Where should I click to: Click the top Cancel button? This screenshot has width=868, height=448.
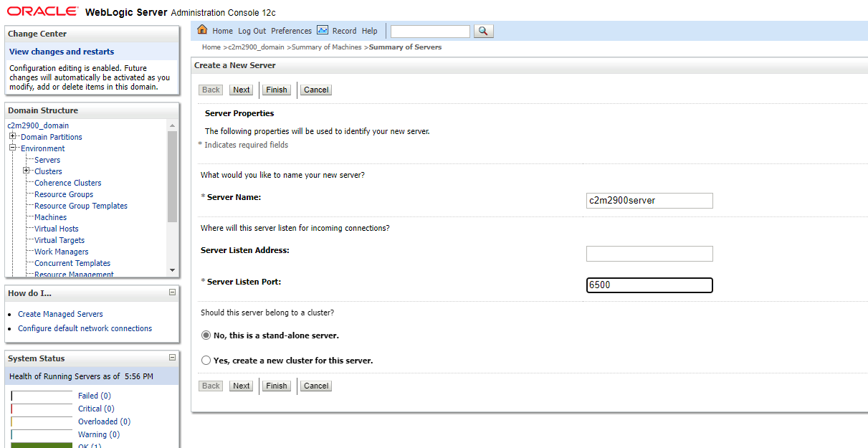[x=316, y=90]
